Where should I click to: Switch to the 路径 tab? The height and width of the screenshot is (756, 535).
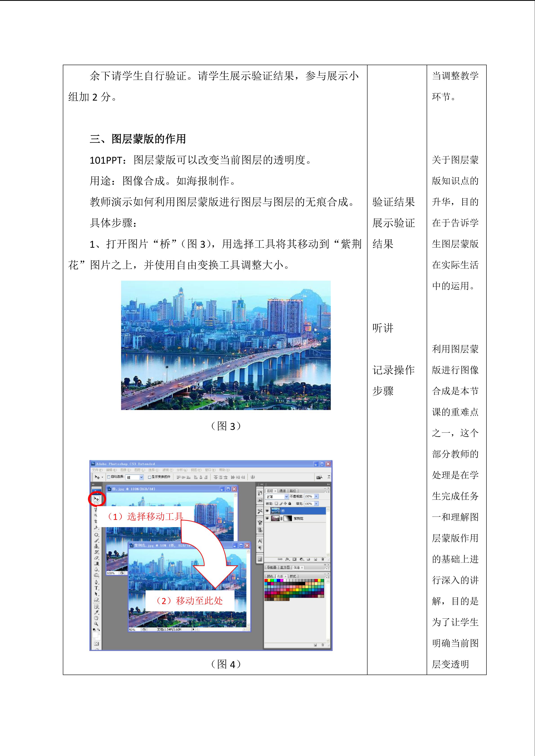[x=293, y=491]
